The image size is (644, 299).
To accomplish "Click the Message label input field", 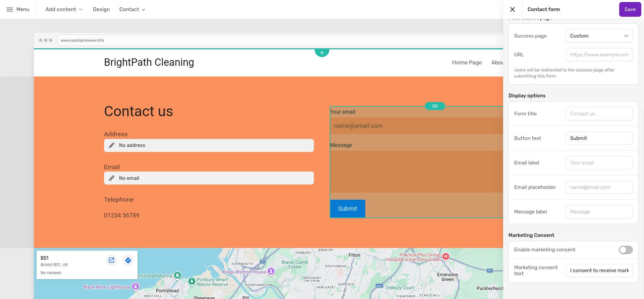I will tap(599, 212).
